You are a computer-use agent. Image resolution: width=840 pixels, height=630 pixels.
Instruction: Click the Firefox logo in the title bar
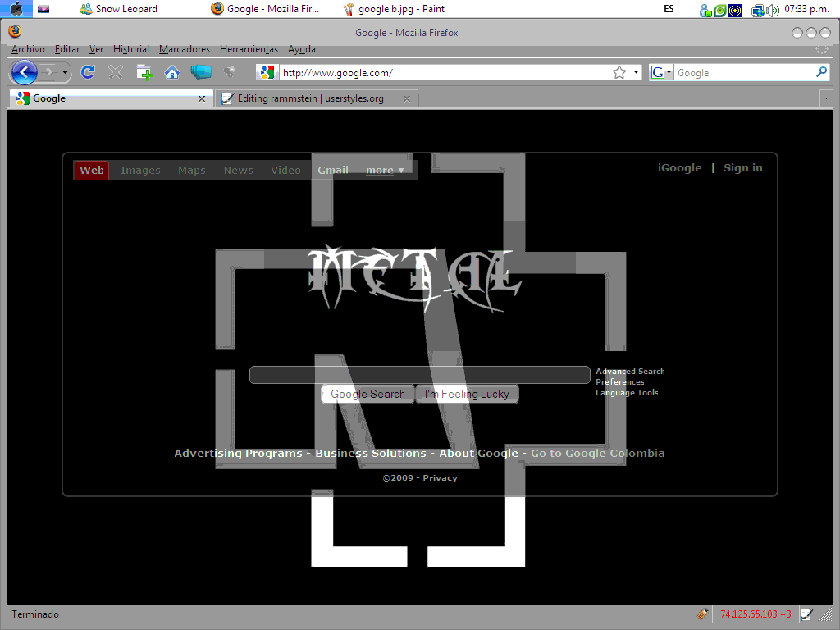(x=15, y=32)
